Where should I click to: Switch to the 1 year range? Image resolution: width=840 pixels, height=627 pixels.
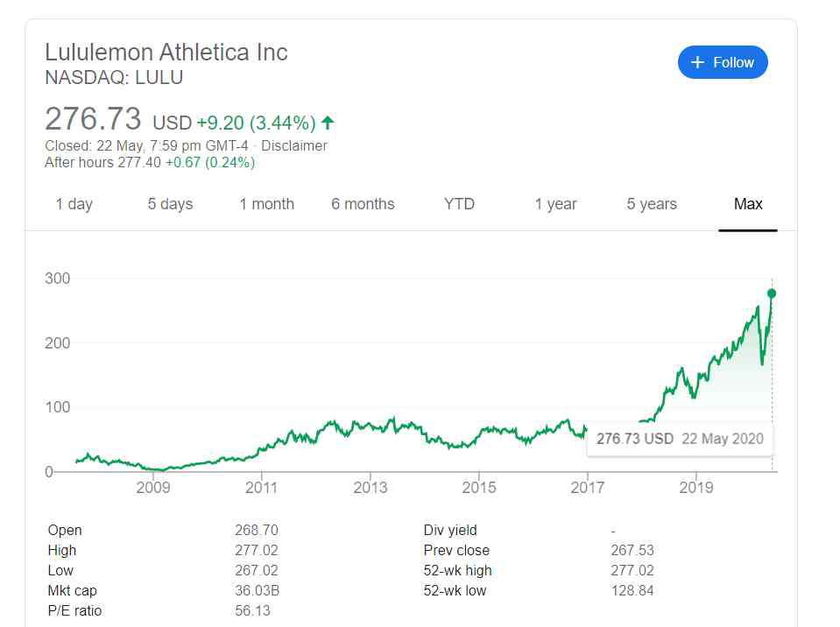tap(555, 204)
